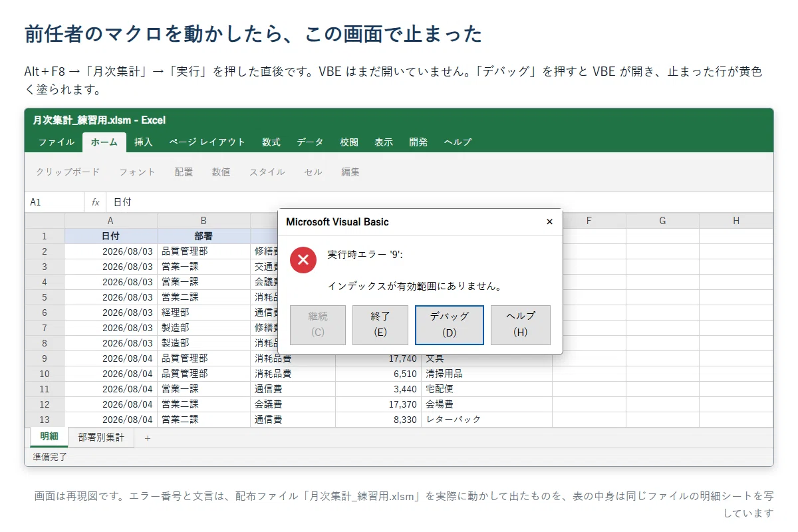Expand the クリップボード ribbon group
The width and height of the screenshot is (798, 532).
(68, 172)
